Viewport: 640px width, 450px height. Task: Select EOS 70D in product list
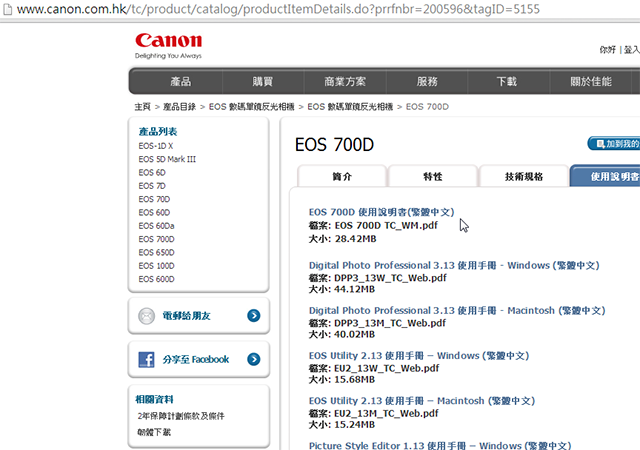[154, 199]
